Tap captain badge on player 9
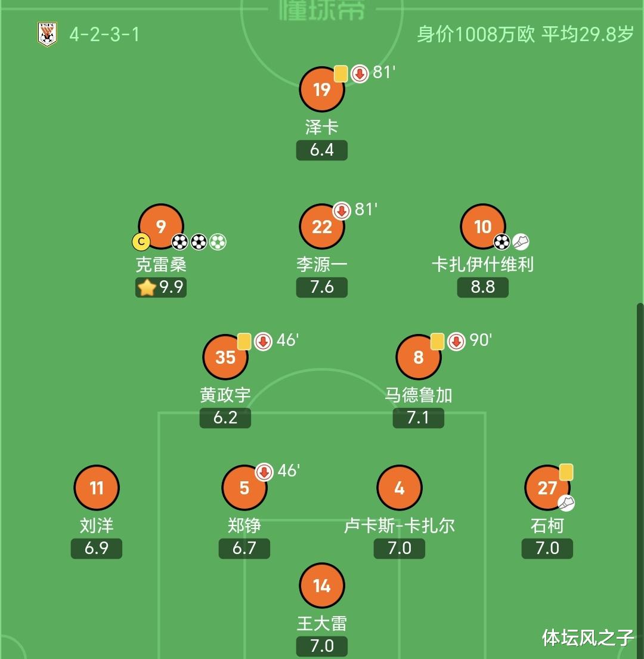Image resolution: width=644 pixels, height=659 pixels. 141,242
